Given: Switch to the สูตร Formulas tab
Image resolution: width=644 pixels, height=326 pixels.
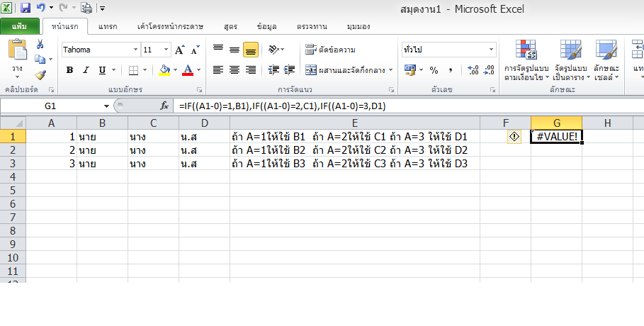Looking at the screenshot, I should point(230,26).
